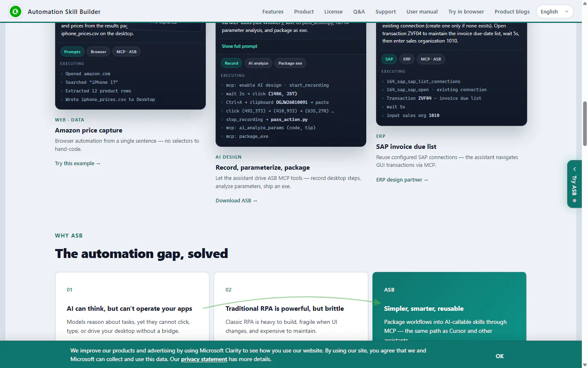This screenshot has width=588, height=368.
Task: Select the Browser tag chip
Action: [98, 52]
